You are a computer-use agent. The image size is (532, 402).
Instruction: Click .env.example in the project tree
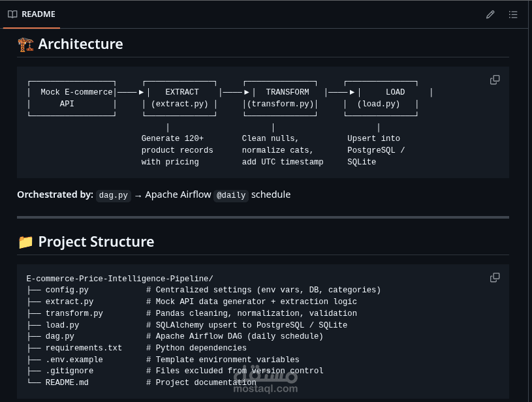click(x=74, y=360)
